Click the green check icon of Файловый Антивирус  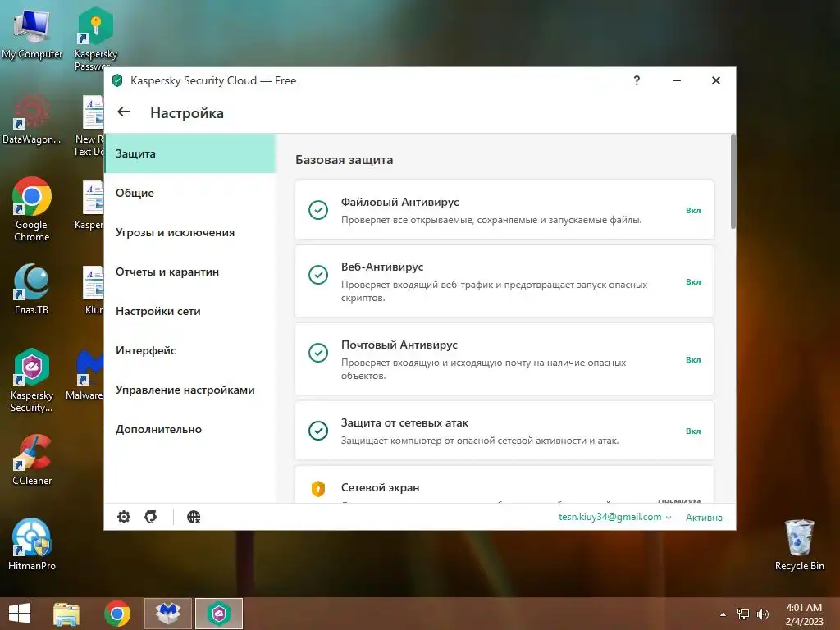[x=318, y=210]
